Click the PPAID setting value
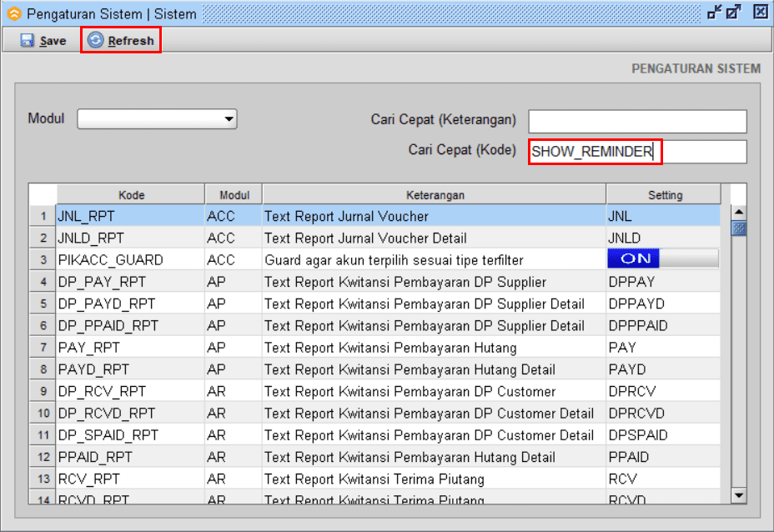774x532 pixels. click(629, 457)
